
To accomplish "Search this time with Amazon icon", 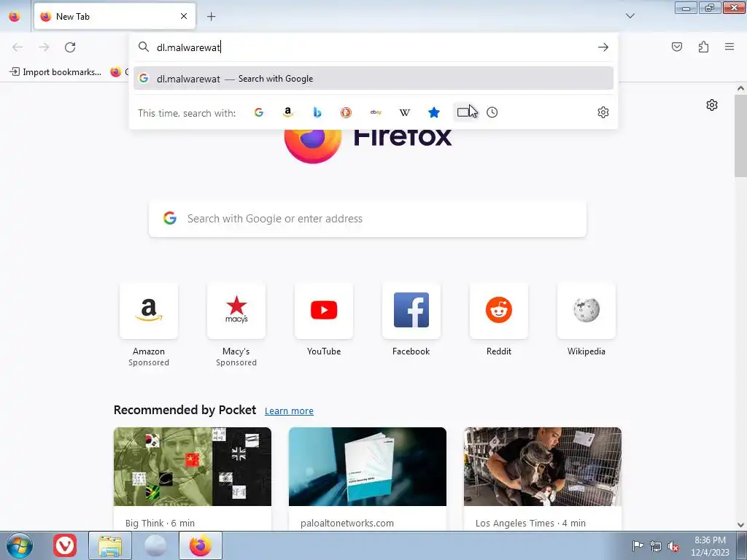I will 287,112.
